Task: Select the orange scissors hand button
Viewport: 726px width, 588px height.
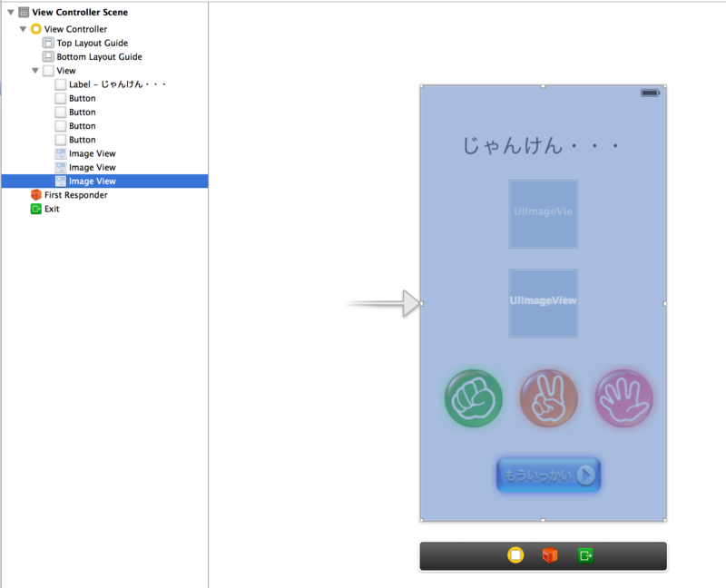Action: (x=549, y=398)
